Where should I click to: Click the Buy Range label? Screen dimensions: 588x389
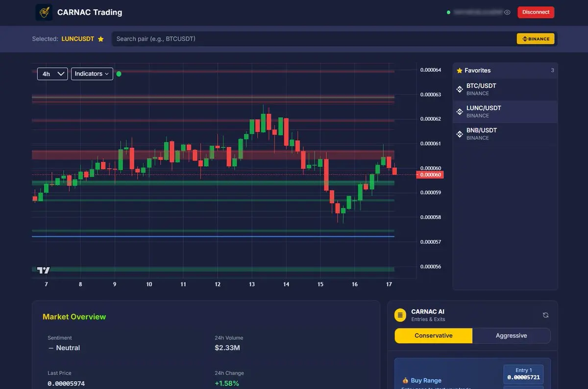[426, 381]
